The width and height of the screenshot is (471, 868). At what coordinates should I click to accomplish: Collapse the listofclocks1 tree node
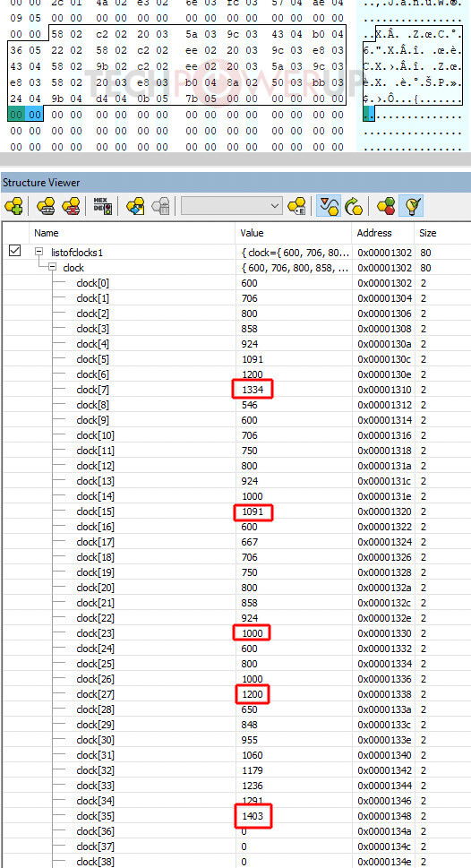(39, 252)
